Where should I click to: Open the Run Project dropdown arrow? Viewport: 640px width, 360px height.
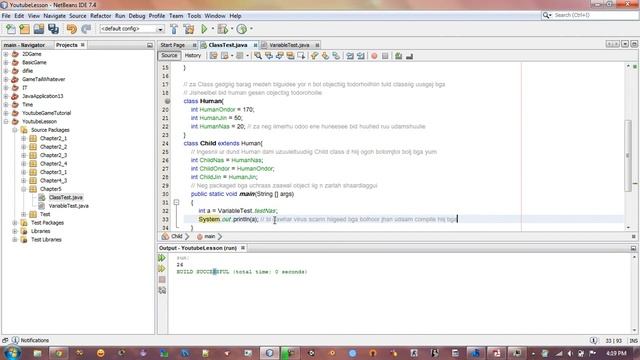(212, 29)
